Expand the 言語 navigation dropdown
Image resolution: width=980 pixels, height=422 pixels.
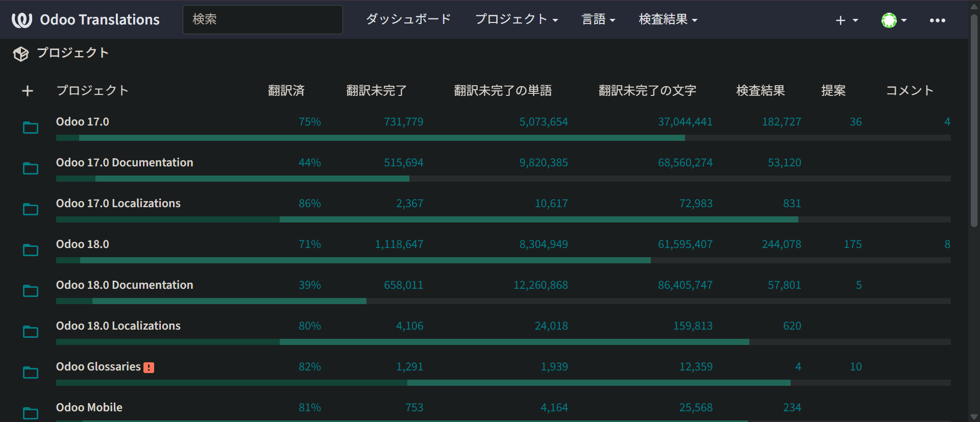598,19
